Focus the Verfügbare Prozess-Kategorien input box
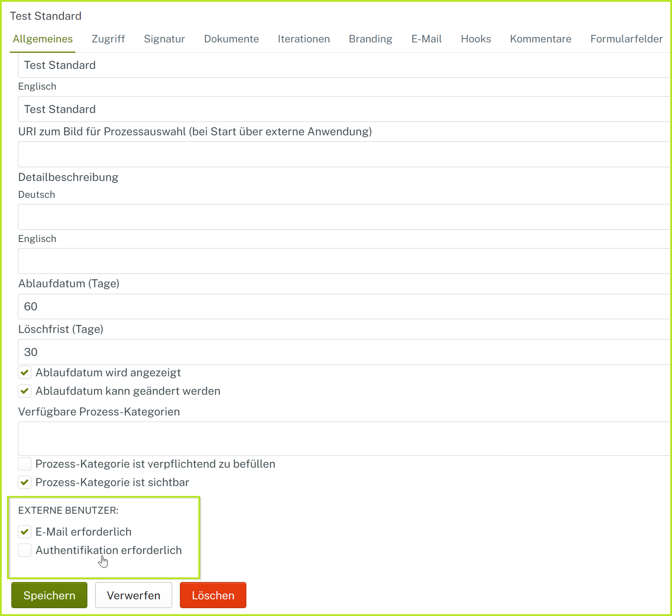 click(x=343, y=438)
